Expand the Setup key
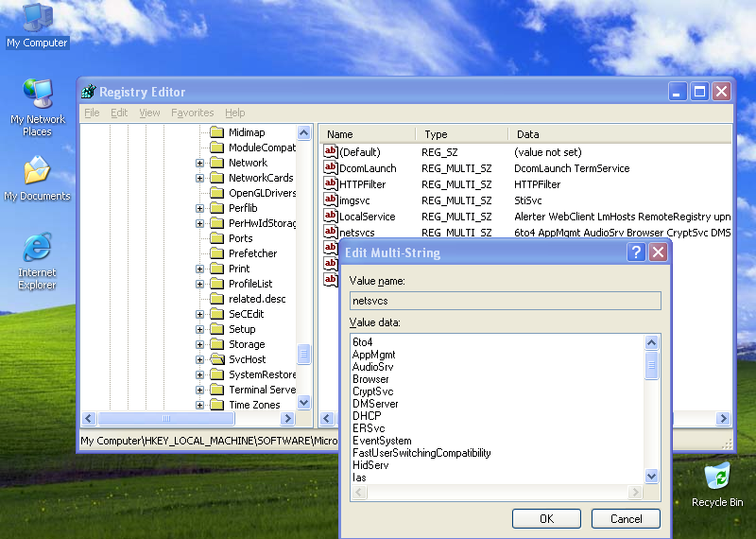Viewport: 756px width, 539px height. point(199,330)
